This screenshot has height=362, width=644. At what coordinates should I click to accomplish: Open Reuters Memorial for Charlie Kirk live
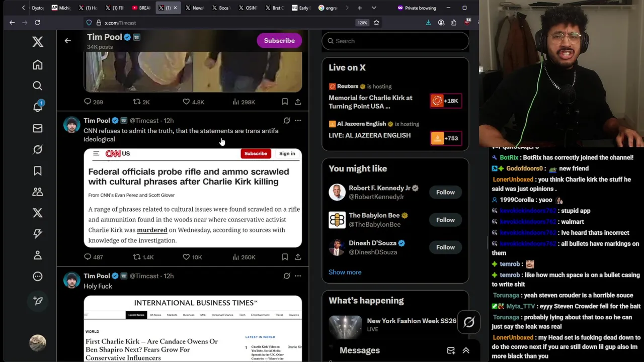point(395,97)
